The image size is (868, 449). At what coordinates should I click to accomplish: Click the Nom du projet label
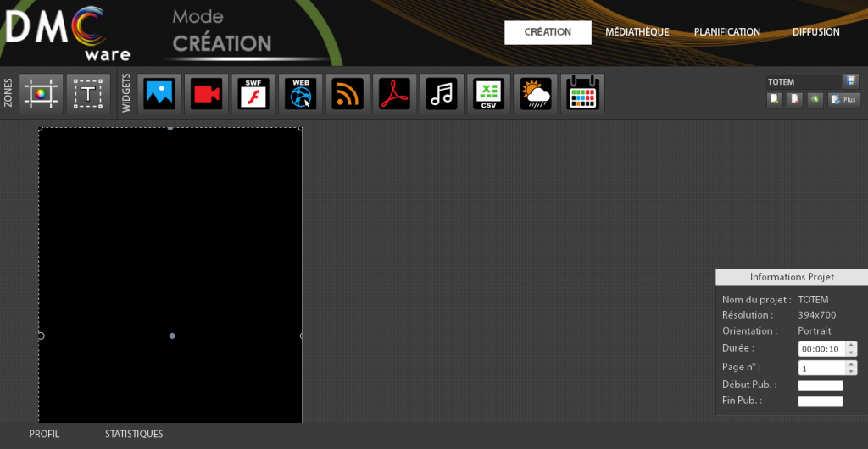coord(757,300)
